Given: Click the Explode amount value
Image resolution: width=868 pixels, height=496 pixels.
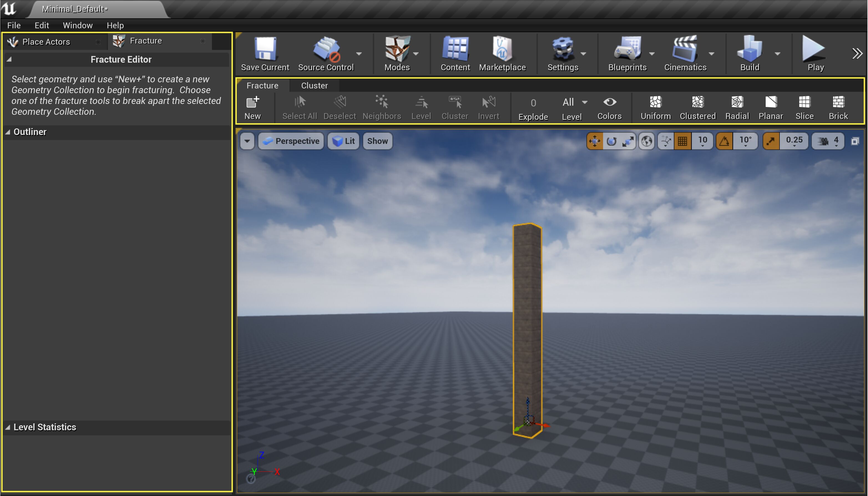Looking at the screenshot, I should click(x=533, y=103).
